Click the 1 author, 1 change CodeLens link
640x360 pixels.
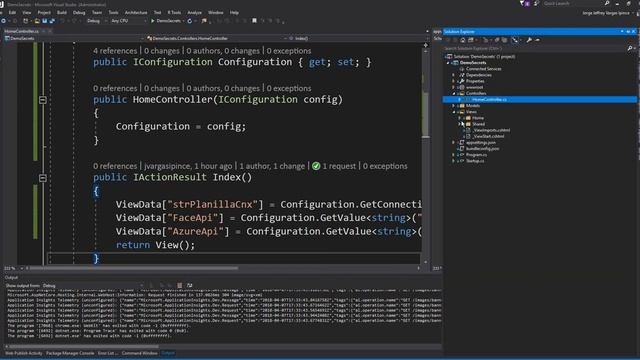[272, 166]
